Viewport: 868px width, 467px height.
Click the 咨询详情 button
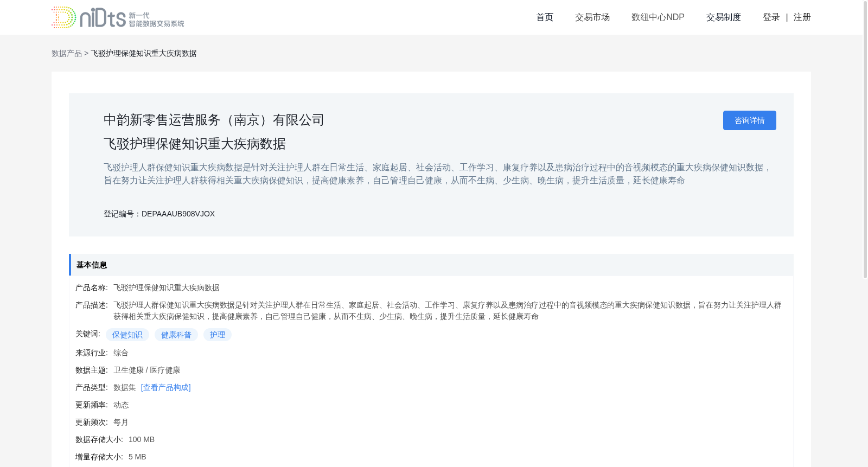(750, 120)
